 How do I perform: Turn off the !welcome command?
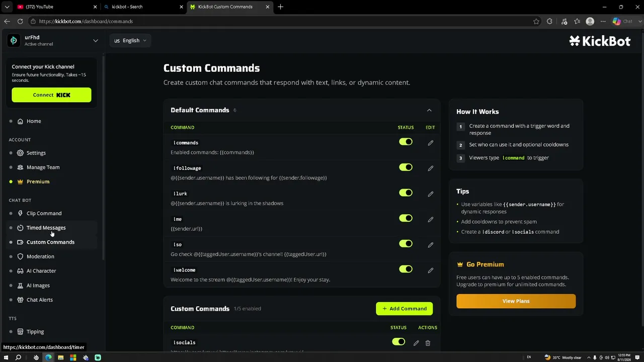406,269
